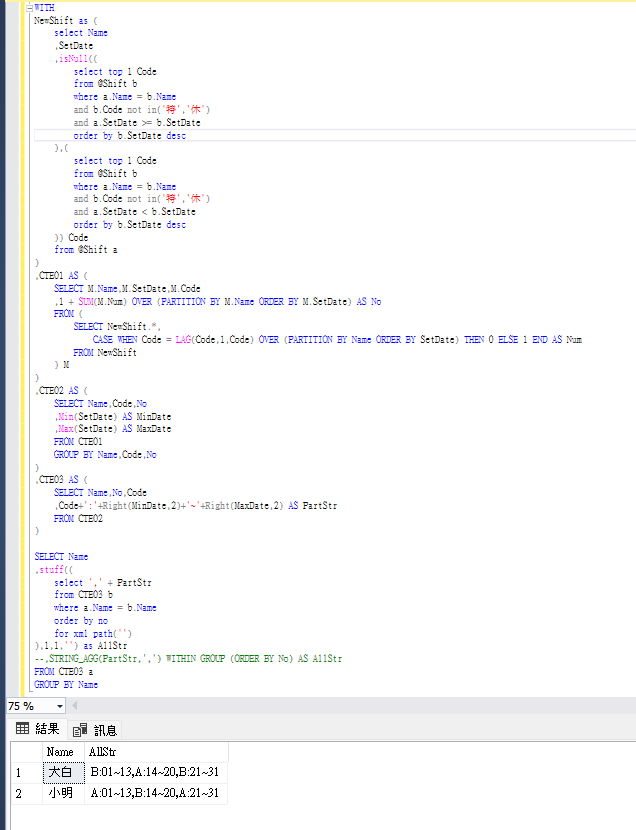Select row header 2 in results grid
The image size is (636, 830).
(x=26, y=793)
